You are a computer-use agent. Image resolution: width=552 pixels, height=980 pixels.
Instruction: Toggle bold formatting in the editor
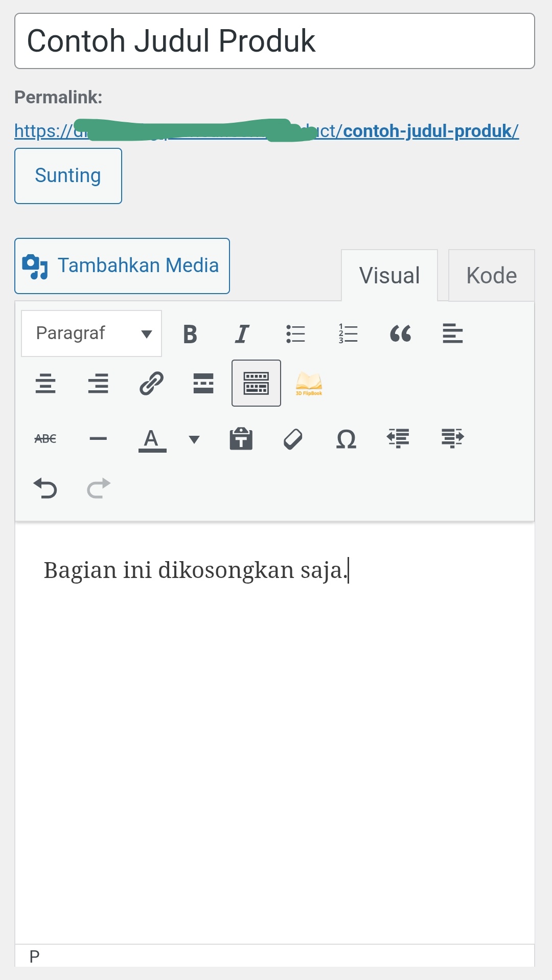[190, 334]
